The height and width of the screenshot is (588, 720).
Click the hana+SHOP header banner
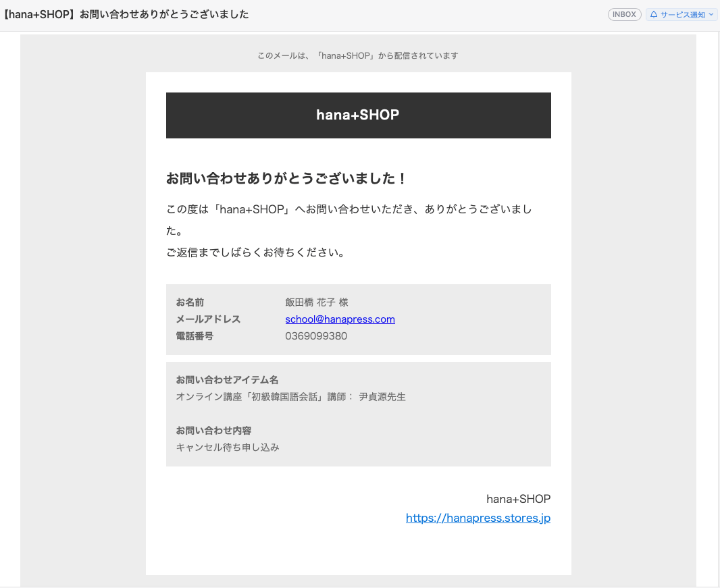tap(358, 115)
